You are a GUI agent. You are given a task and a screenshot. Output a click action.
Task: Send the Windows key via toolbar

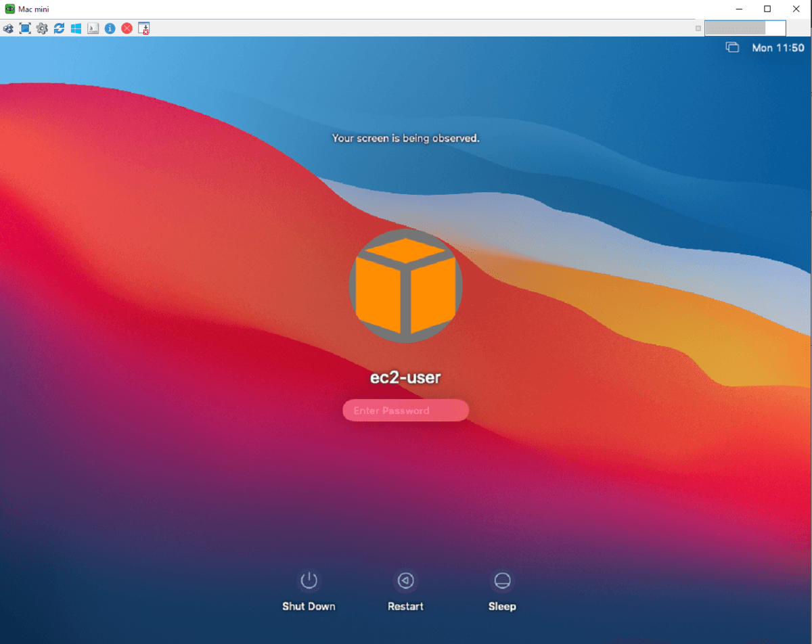76,28
